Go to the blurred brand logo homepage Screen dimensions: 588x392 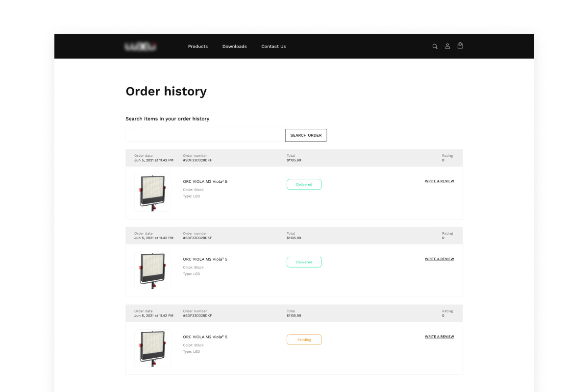[x=141, y=47]
